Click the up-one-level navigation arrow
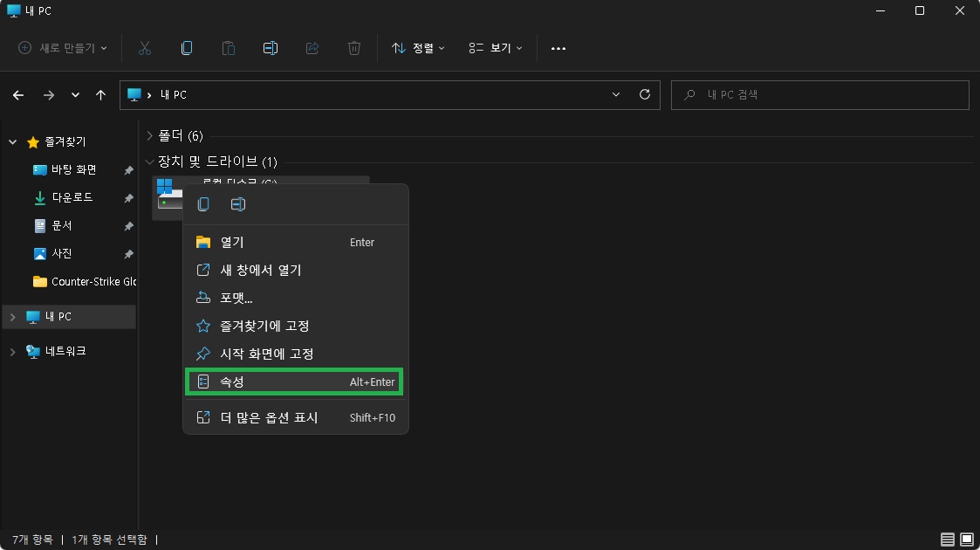The width and height of the screenshot is (980, 550). (100, 94)
